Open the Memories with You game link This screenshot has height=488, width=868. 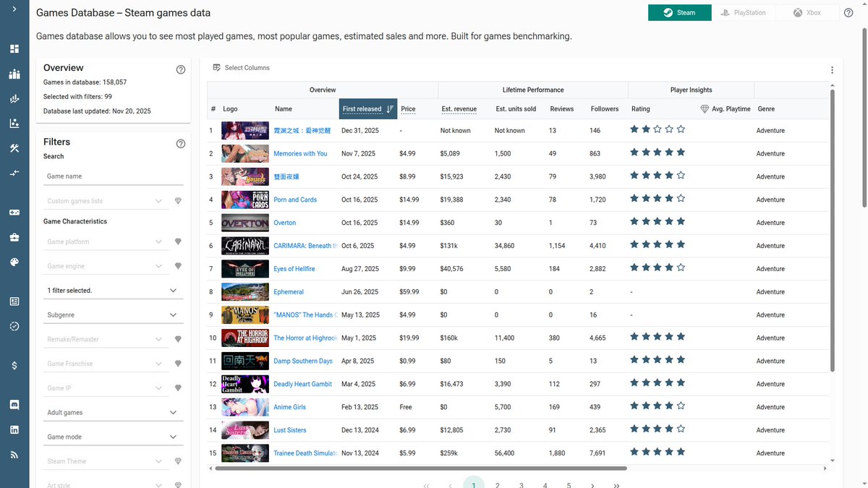click(x=303, y=153)
